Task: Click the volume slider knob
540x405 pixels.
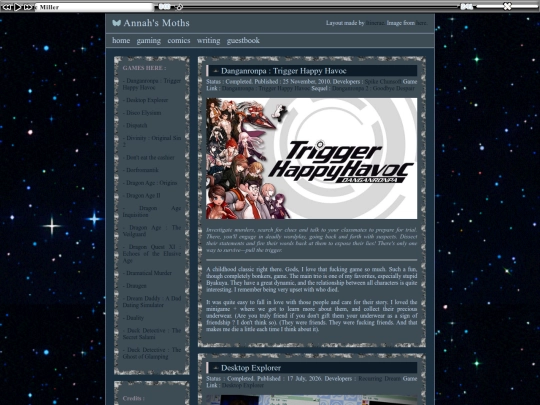Action: click(507, 6)
